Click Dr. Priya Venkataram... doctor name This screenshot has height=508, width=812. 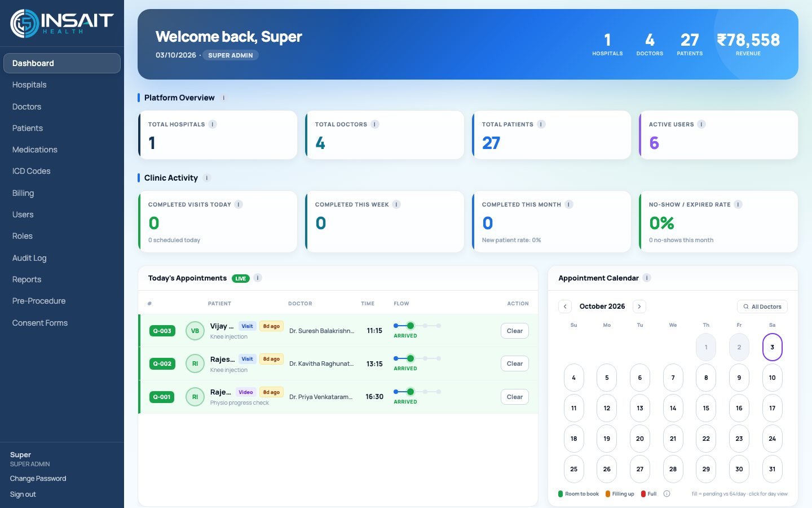click(321, 397)
